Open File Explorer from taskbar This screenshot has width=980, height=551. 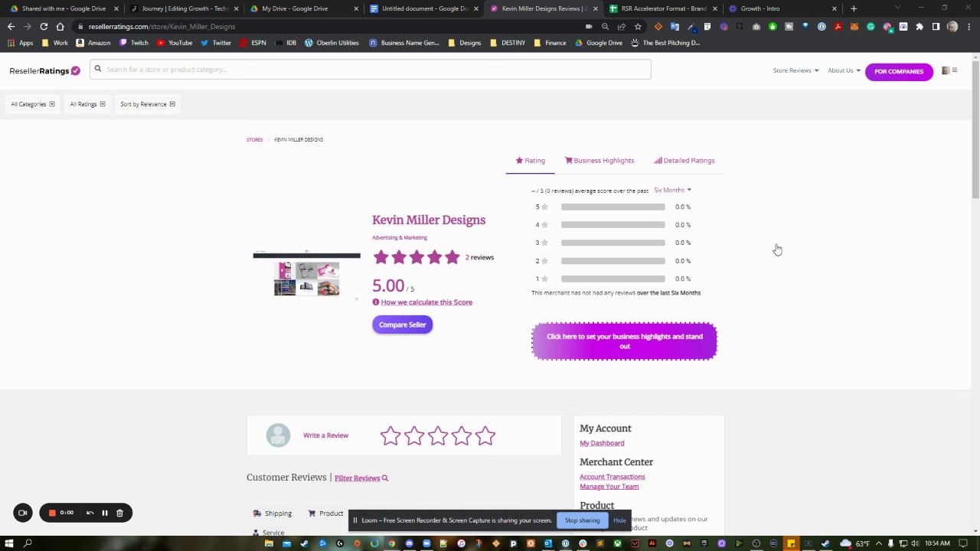click(269, 543)
